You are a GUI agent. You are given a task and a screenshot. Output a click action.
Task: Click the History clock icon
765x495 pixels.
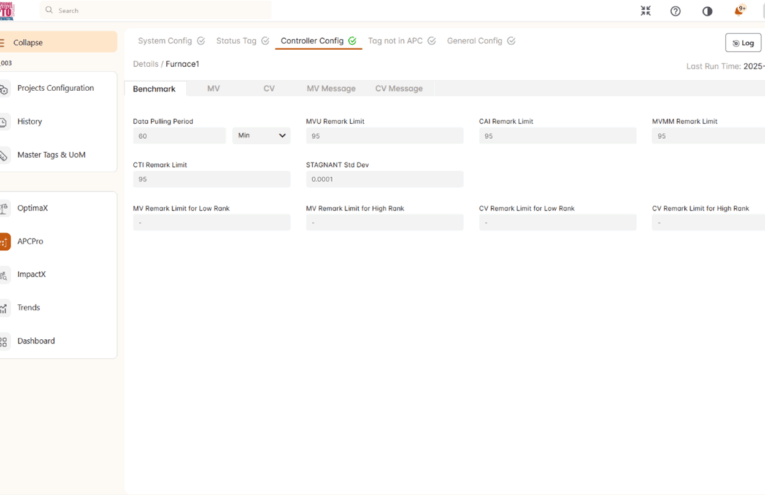3,122
